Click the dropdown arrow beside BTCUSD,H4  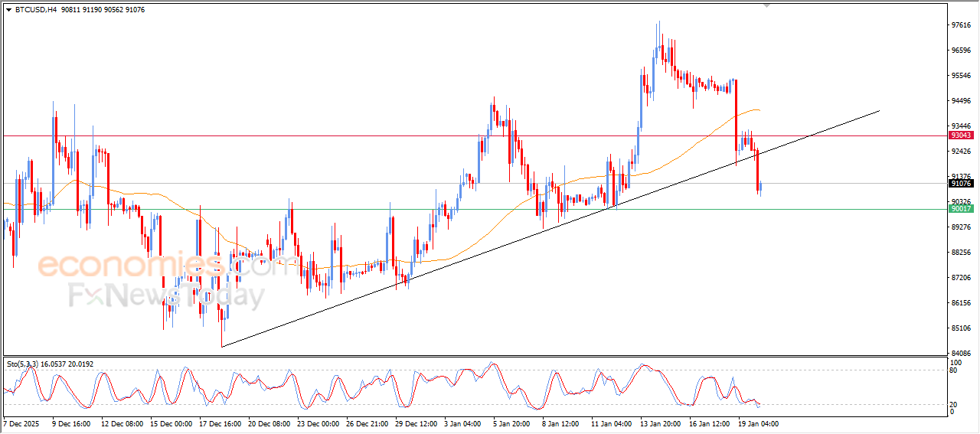8,10
